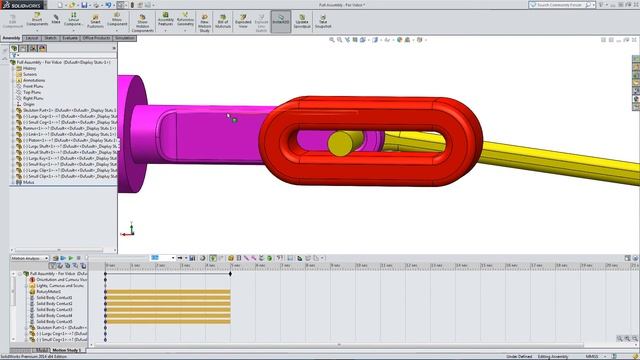
Task: Expand the Reference Geometry dropdown arrow
Action: click(x=185, y=30)
